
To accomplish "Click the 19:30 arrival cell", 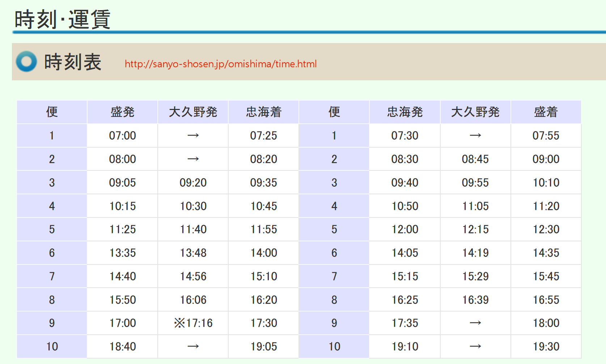I will point(546,347).
